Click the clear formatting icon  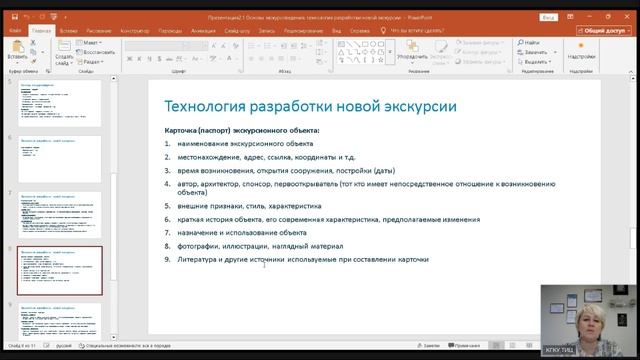(236, 46)
